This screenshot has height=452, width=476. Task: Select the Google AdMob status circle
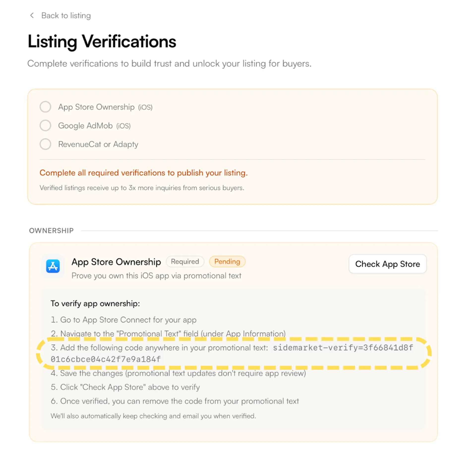tap(45, 125)
